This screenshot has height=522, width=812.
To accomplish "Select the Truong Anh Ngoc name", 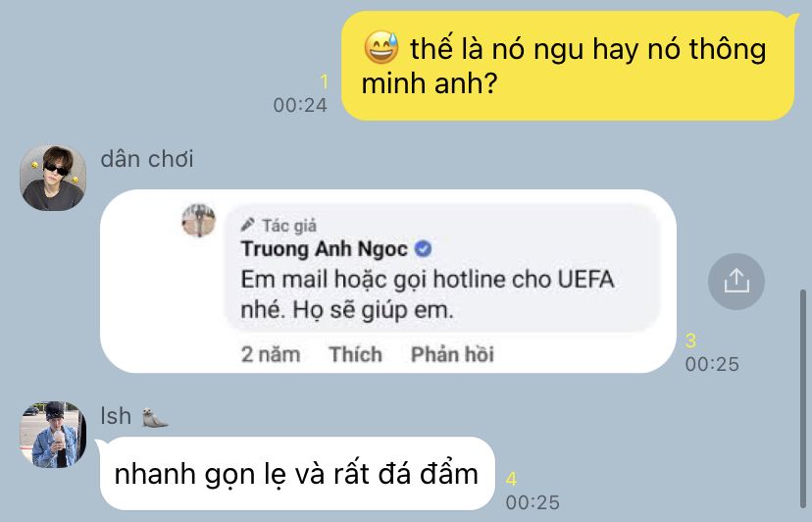I will click(x=325, y=249).
